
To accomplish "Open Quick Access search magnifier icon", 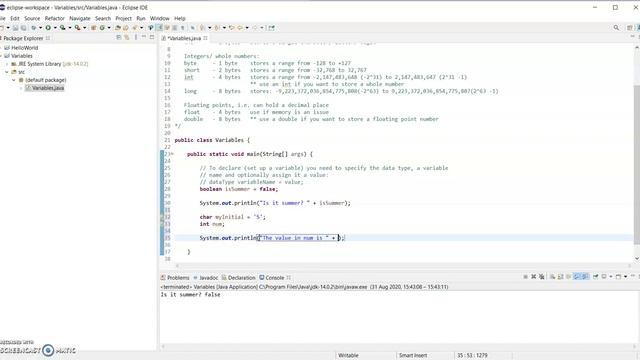I will [x=616, y=28].
